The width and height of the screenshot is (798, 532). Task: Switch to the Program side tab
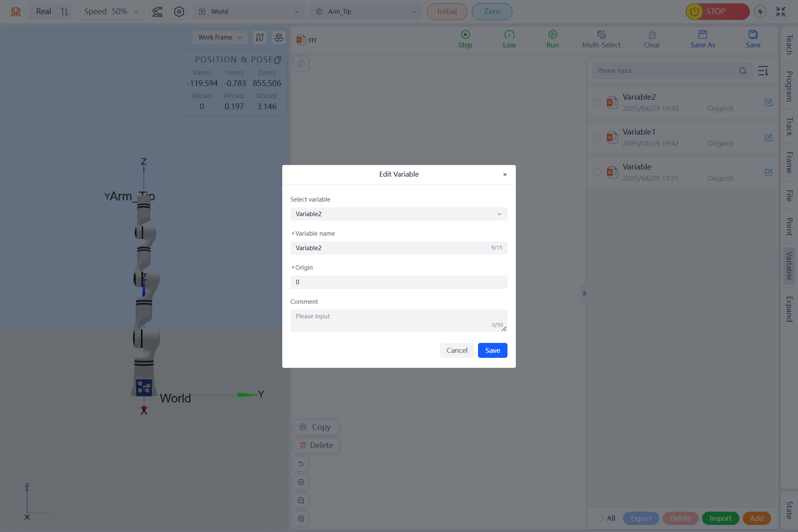[x=789, y=86]
